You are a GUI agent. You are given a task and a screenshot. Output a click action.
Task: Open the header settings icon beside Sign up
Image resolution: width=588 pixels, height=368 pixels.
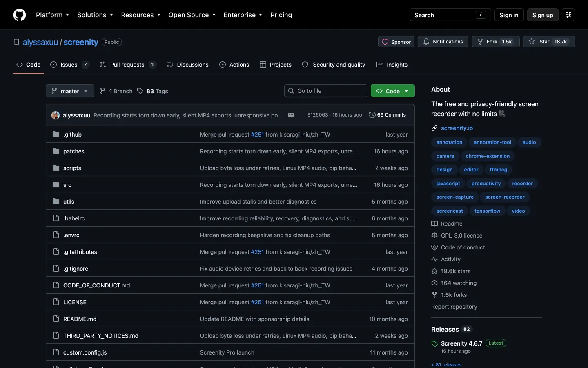click(x=568, y=15)
